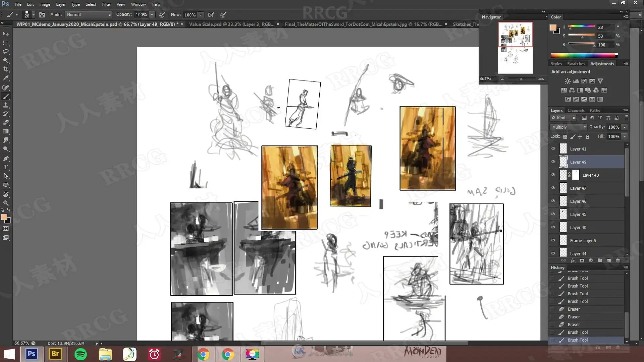644x362 pixels.
Task: Hide Layer 41 with its eye icon
Action: [553, 149]
